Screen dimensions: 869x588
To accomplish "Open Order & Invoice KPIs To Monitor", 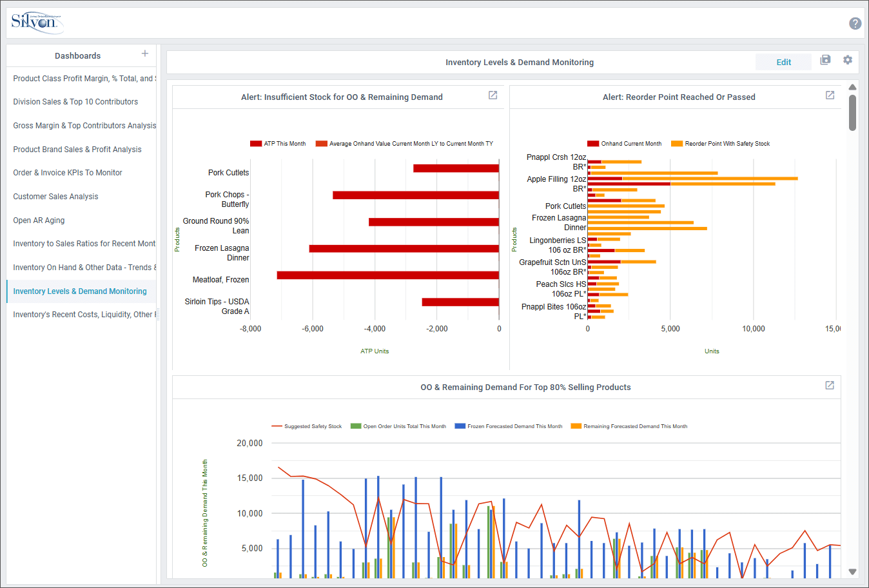I will point(81,173).
